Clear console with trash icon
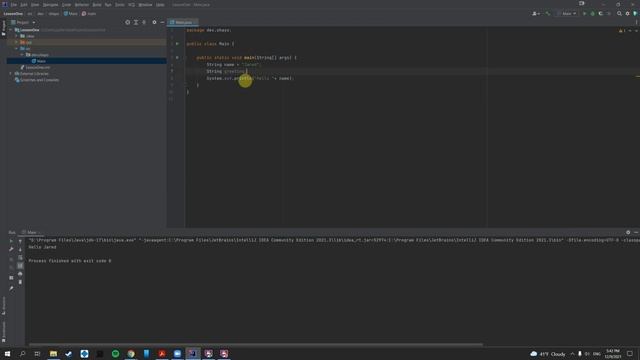640x360 pixels. (x=20, y=282)
